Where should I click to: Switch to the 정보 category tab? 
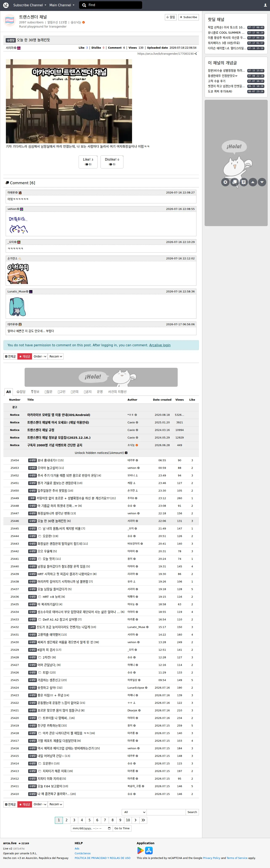click(x=35, y=392)
